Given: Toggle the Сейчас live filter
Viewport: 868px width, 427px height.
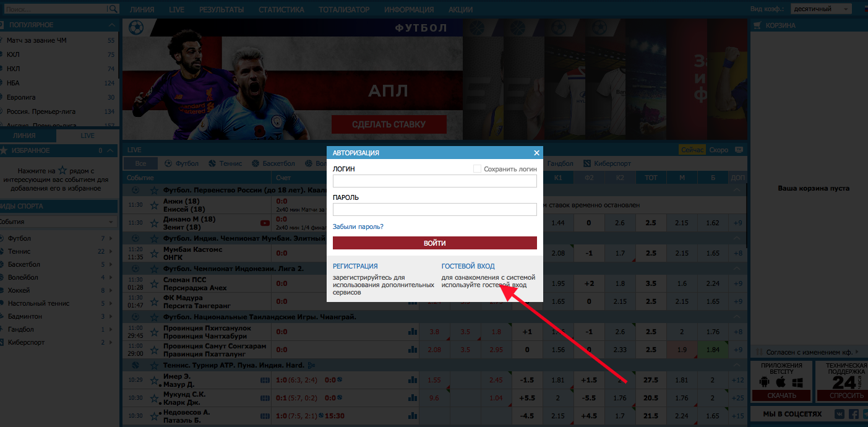Looking at the screenshot, I should [x=692, y=150].
